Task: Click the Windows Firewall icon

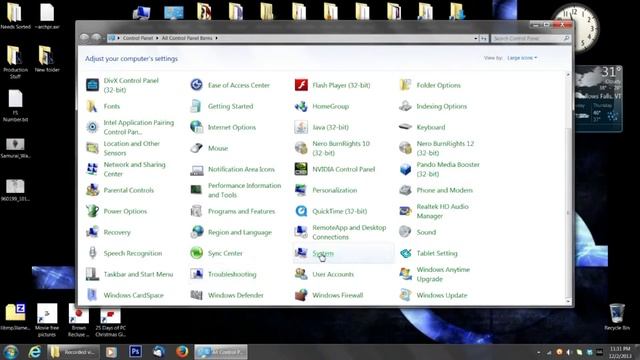Action: (x=301, y=295)
